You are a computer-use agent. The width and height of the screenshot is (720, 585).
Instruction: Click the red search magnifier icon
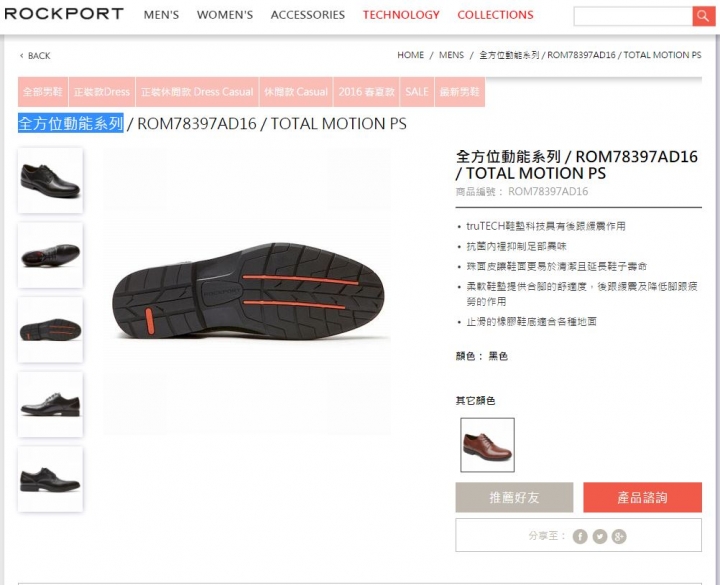tap(703, 17)
